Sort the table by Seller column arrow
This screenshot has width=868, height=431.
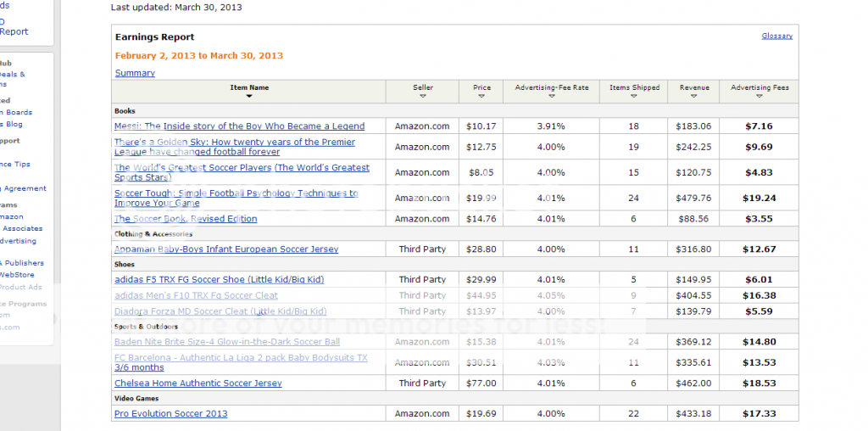pyautogui.click(x=422, y=97)
